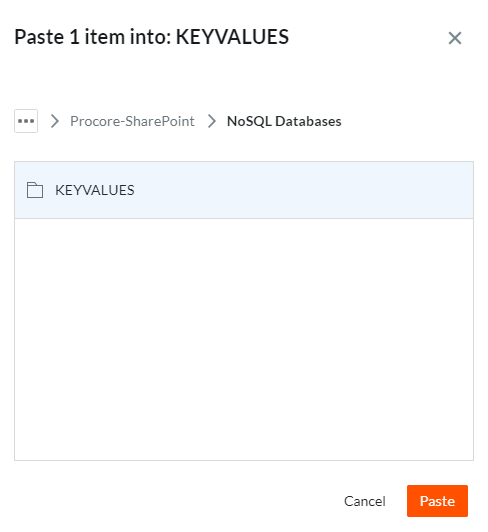The width and height of the screenshot is (488, 532).
Task: Navigate to the Procore-SharePoint breadcrumb
Action: 132,121
